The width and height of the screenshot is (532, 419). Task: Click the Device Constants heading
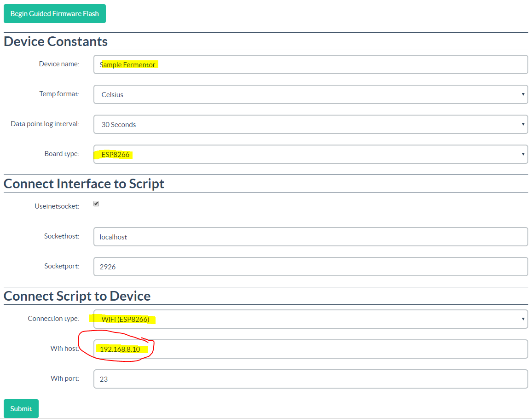click(56, 41)
